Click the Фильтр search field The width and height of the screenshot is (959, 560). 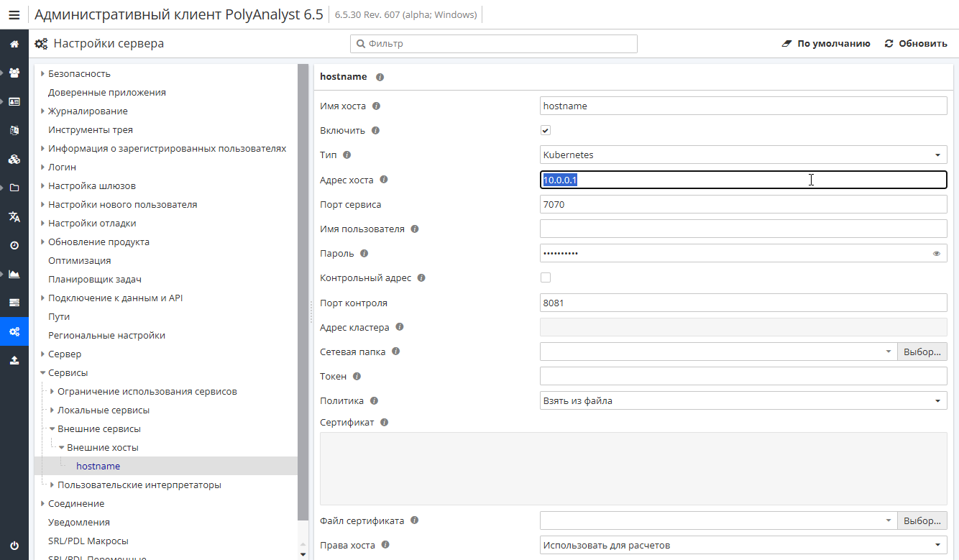(x=494, y=44)
